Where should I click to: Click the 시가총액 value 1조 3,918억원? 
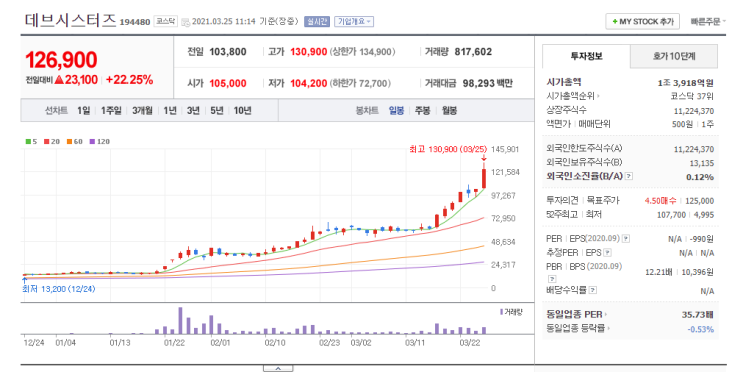685,83
